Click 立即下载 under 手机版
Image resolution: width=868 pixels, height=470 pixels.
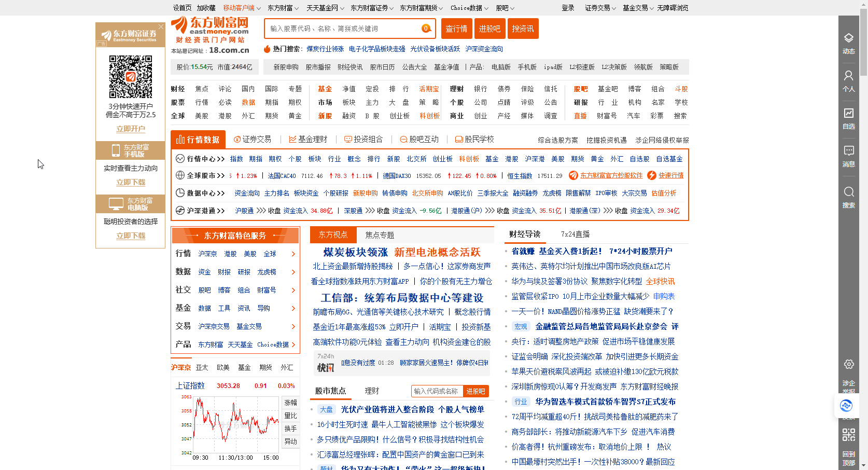tap(131, 182)
